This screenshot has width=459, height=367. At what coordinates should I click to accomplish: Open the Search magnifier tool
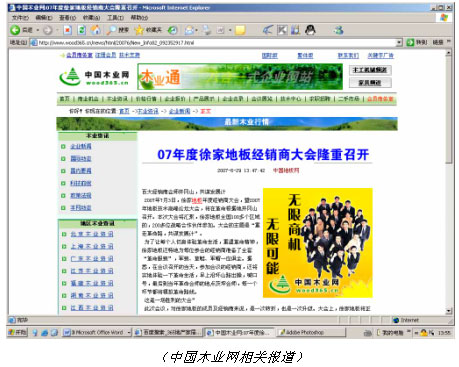pos(111,30)
